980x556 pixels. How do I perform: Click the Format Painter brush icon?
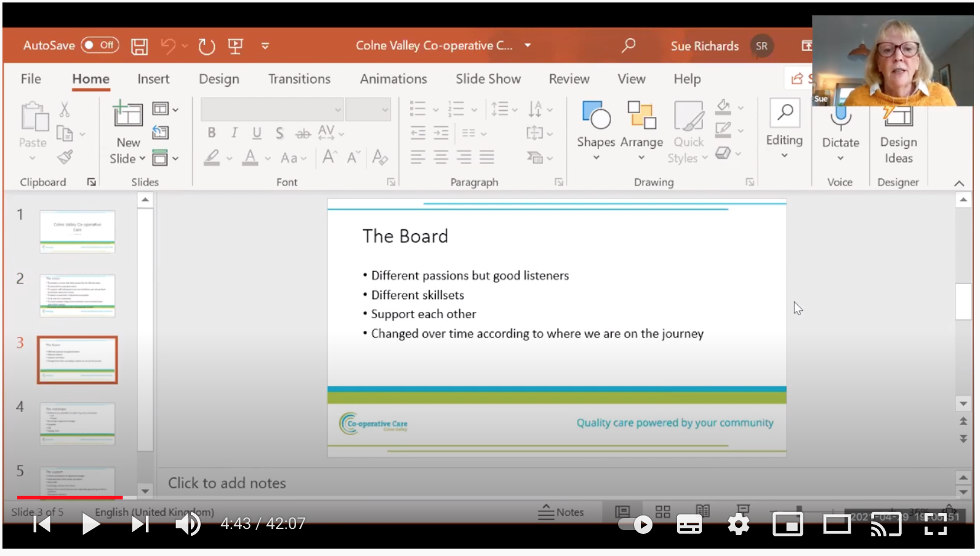[x=65, y=157]
